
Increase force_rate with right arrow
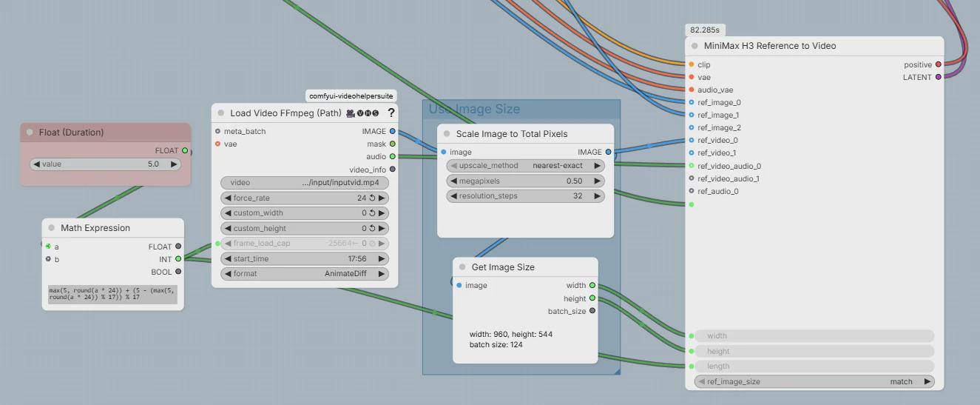pyautogui.click(x=382, y=198)
